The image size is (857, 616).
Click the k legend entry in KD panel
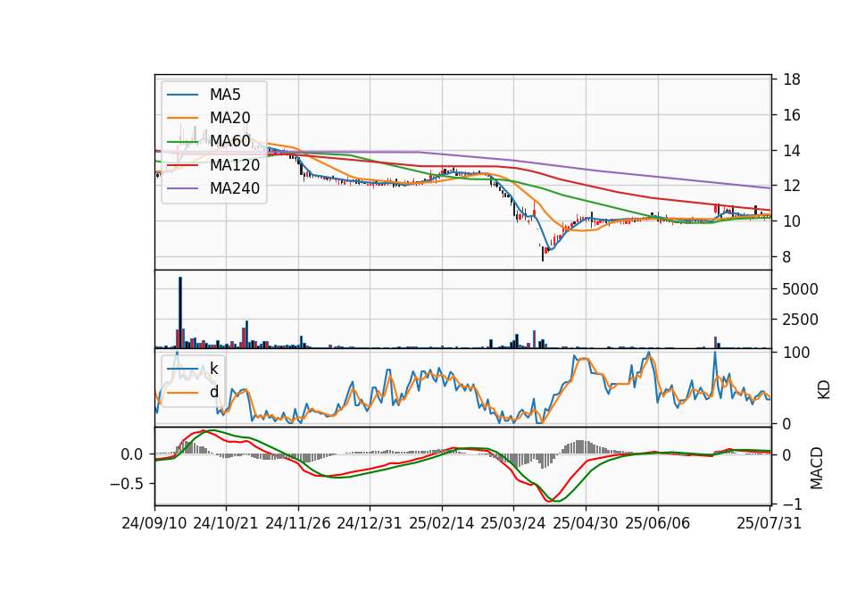pyautogui.click(x=213, y=369)
